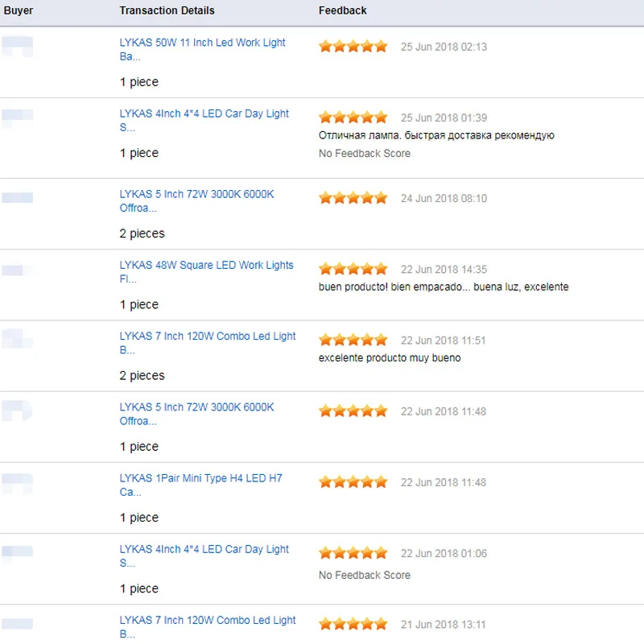Click blurred buyer avatar in the H4 LED H7 row
The image size is (644, 644).
point(17,484)
